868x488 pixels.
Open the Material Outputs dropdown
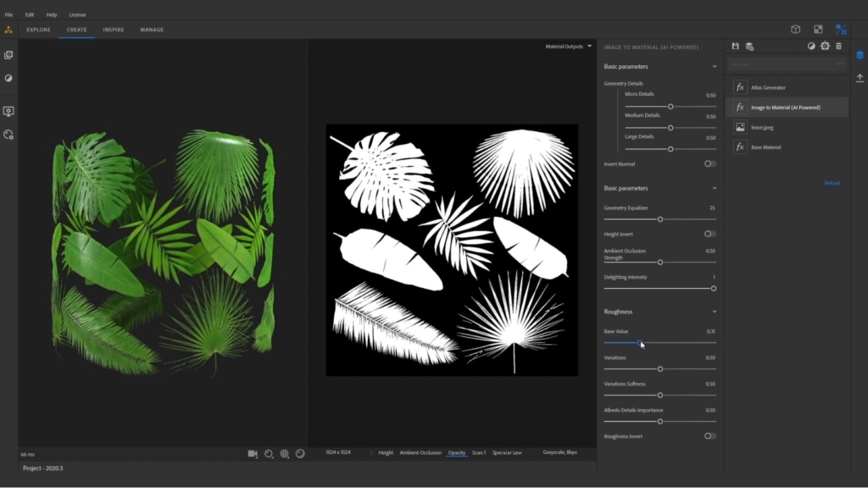pos(568,47)
